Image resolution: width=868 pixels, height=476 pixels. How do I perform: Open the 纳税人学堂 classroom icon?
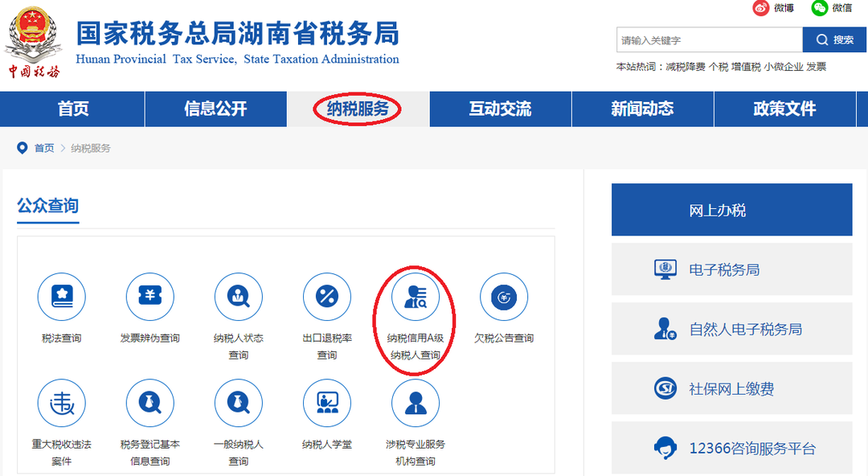point(327,404)
